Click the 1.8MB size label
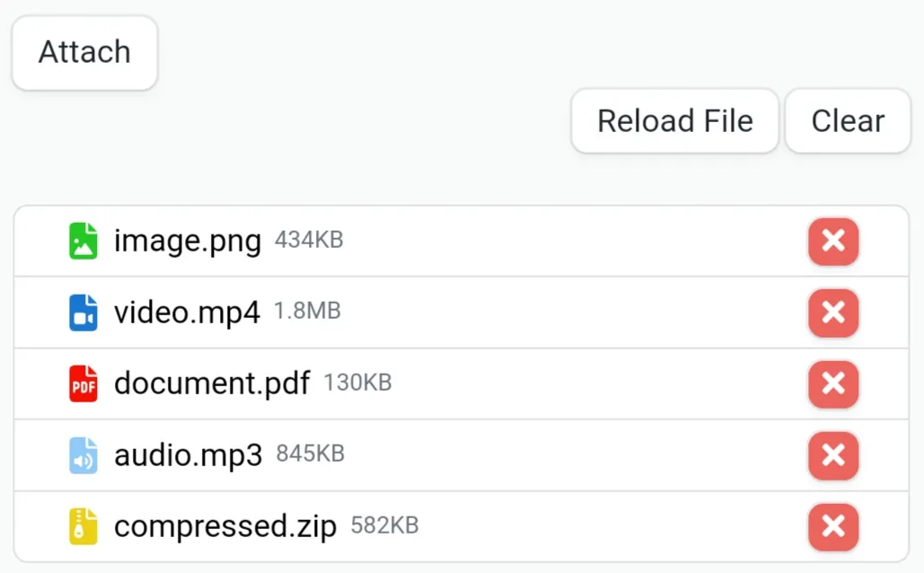Image resolution: width=924 pixels, height=573 pixels. [x=307, y=311]
